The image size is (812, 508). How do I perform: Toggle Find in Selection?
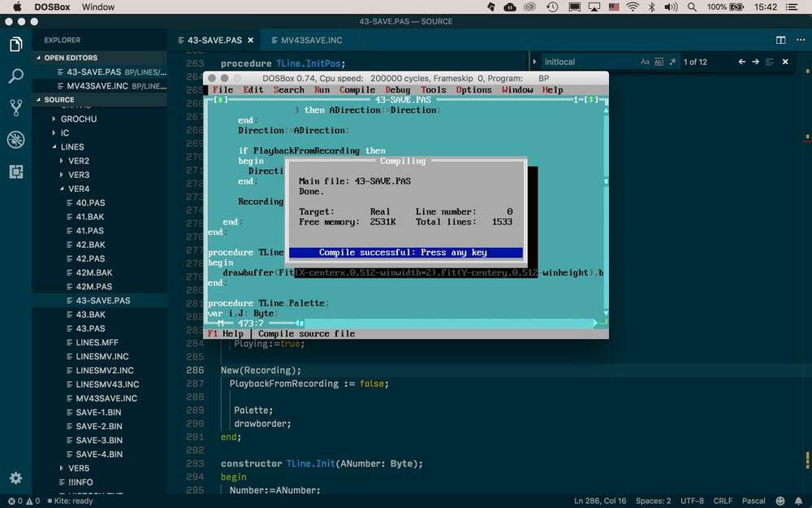pyautogui.click(x=770, y=62)
